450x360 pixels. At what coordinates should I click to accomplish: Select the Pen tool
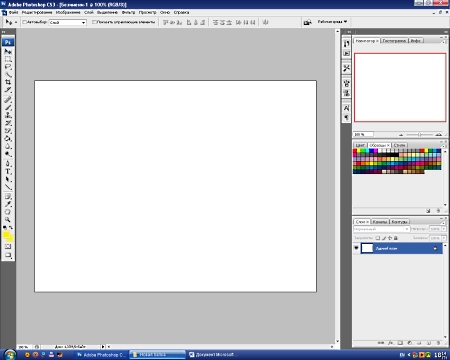8,164
